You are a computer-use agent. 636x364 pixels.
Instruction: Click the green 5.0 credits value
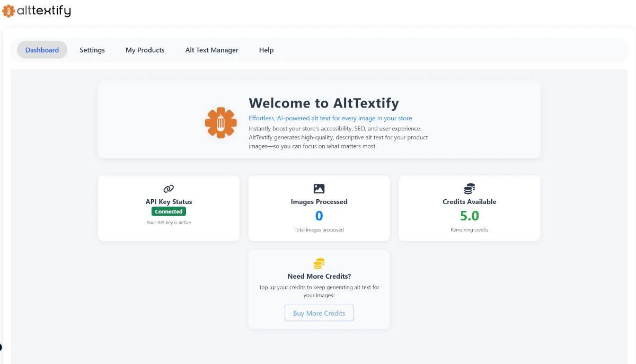pyautogui.click(x=469, y=216)
